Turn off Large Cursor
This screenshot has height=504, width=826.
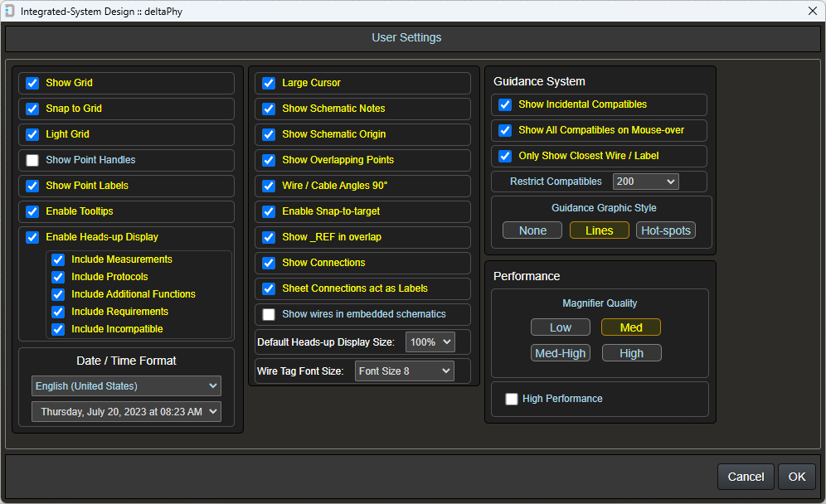point(268,83)
